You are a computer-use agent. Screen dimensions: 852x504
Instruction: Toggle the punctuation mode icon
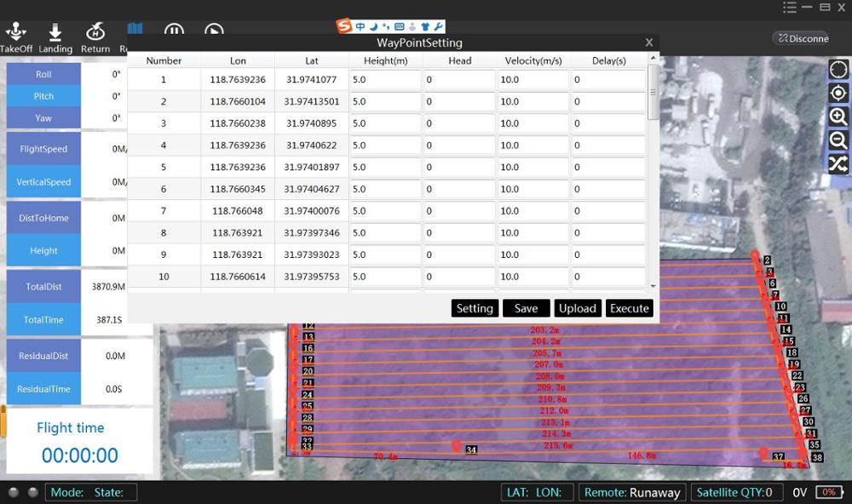coord(386,26)
